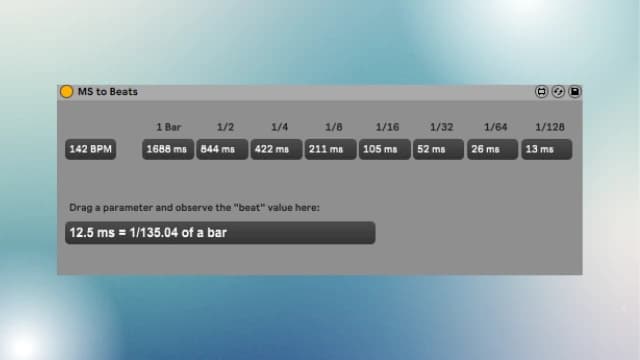Viewport: 640px width, 360px height.
Task: Select the 1688 ms value box
Action: tap(168, 149)
